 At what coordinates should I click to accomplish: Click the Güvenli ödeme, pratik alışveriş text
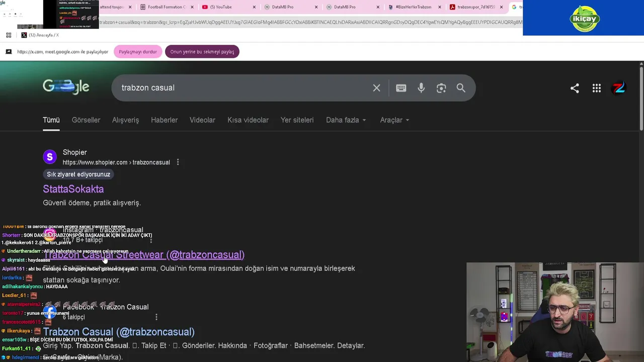[x=92, y=203]
